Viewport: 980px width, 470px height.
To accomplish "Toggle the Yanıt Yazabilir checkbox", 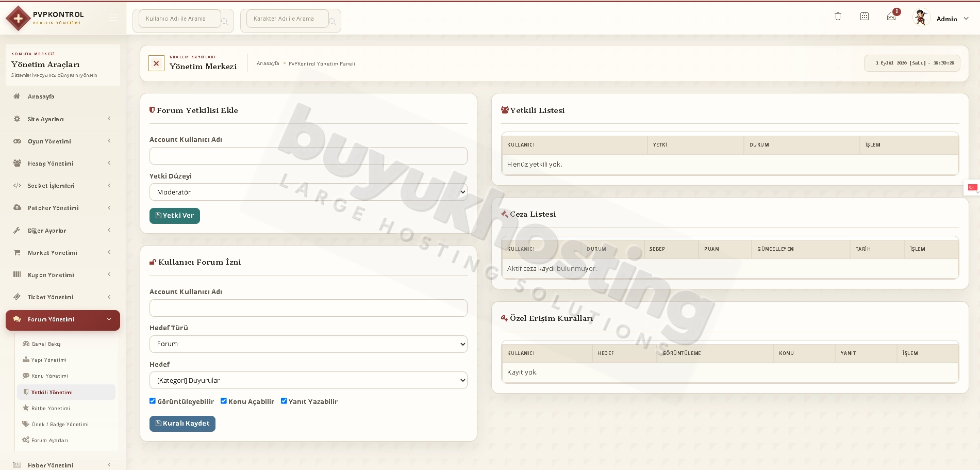I will click(284, 401).
